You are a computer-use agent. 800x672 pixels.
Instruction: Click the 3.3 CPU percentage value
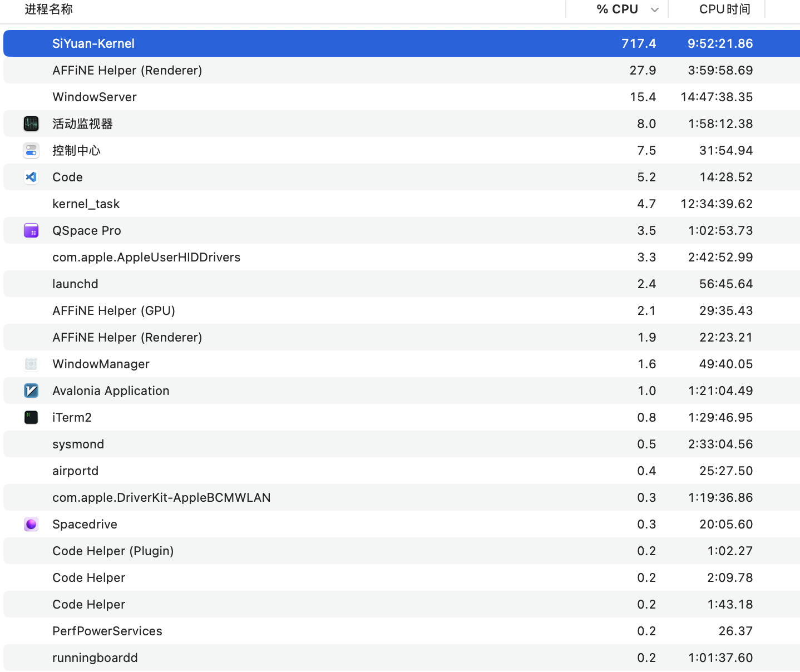pos(646,257)
